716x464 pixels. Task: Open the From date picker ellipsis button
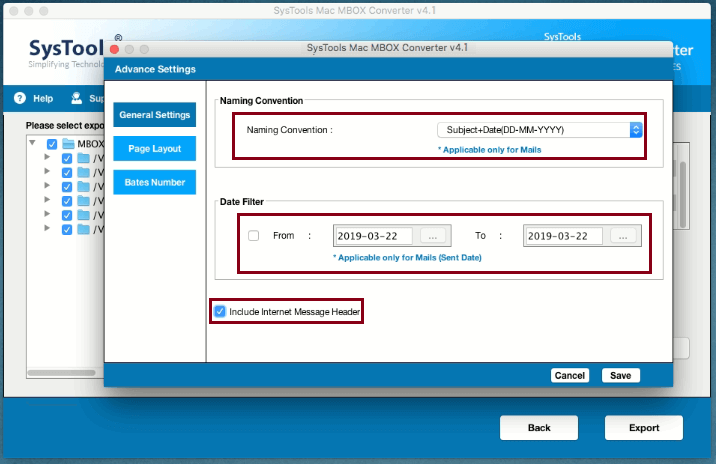[x=433, y=236]
